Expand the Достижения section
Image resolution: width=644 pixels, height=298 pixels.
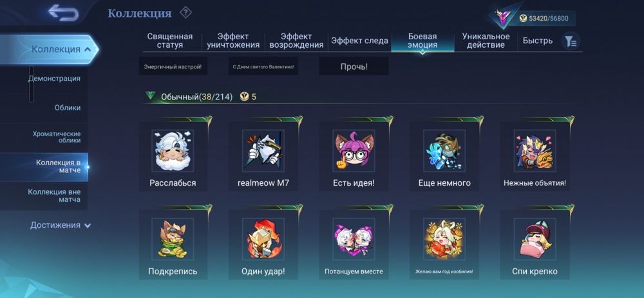(x=61, y=225)
